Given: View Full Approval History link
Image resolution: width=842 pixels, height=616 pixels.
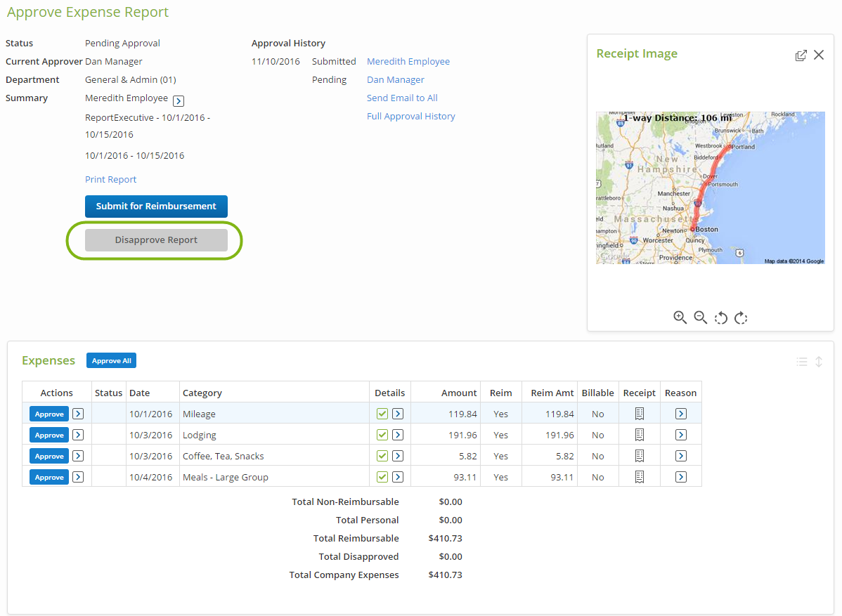Looking at the screenshot, I should coord(410,116).
